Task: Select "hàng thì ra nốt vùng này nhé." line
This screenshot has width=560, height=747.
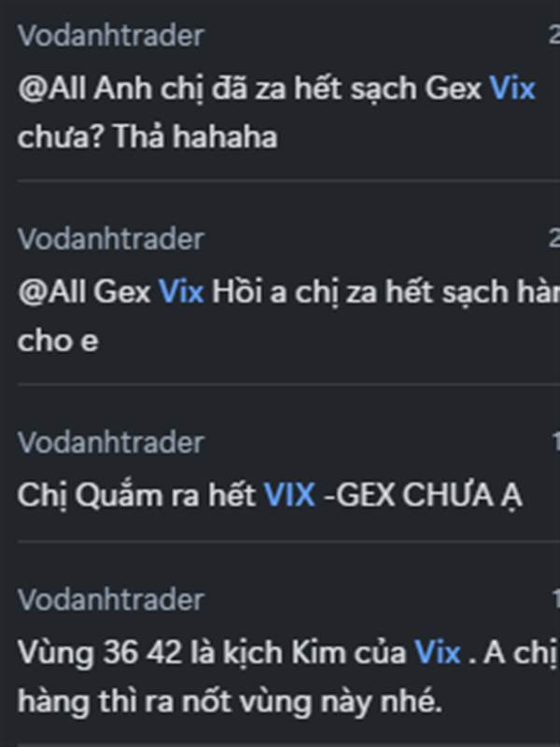Action: pos(230,702)
